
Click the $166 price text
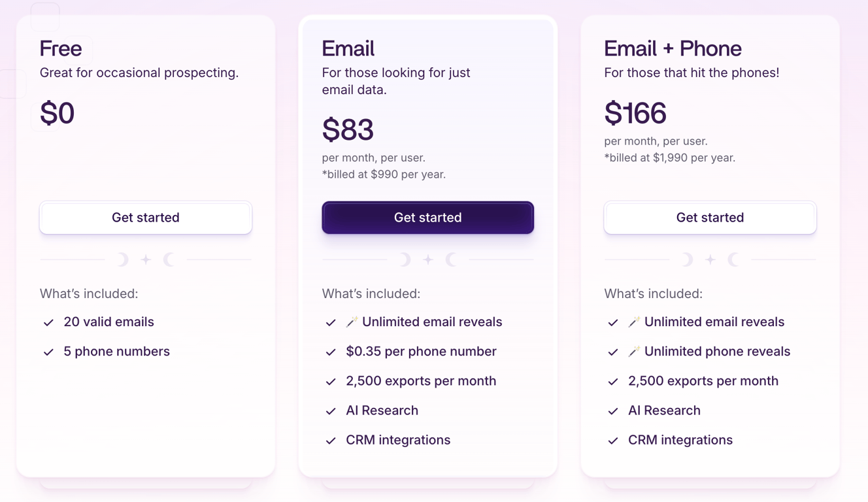click(x=635, y=113)
